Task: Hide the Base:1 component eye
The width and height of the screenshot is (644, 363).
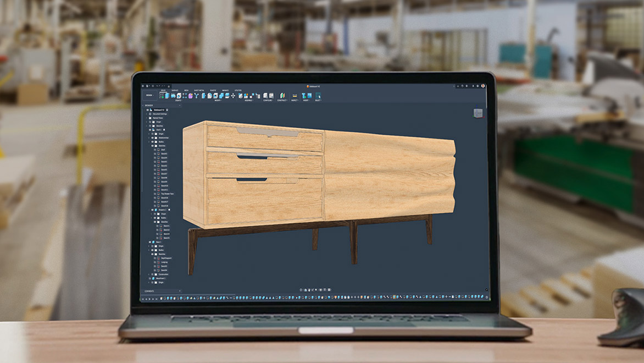Action: click(150, 242)
